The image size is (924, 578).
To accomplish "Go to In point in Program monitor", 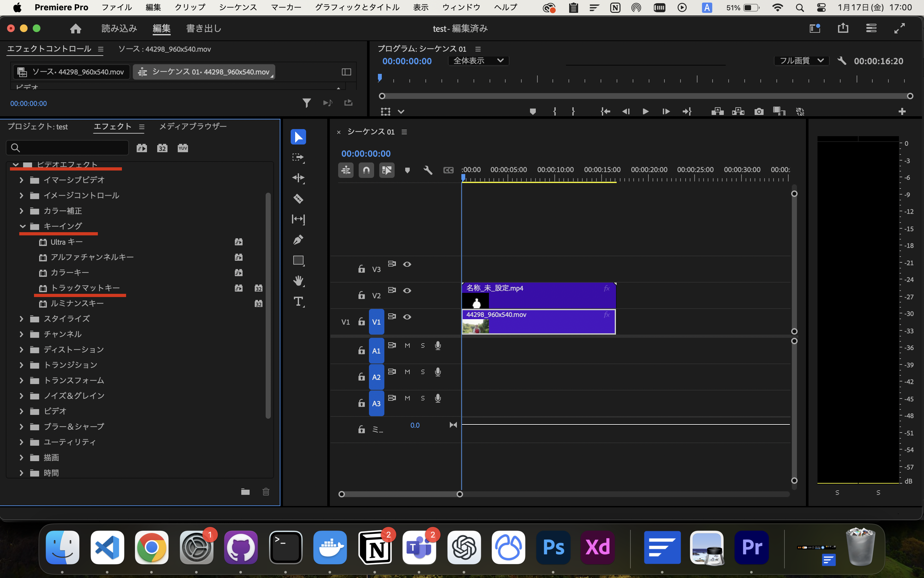I will tap(605, 111).
